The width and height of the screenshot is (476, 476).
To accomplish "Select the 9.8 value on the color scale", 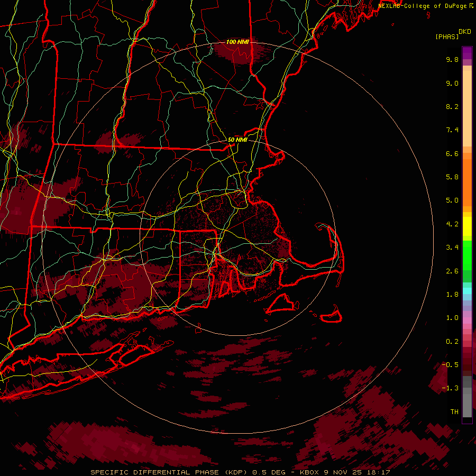I will pyautogui.click(x=452, y=59).
